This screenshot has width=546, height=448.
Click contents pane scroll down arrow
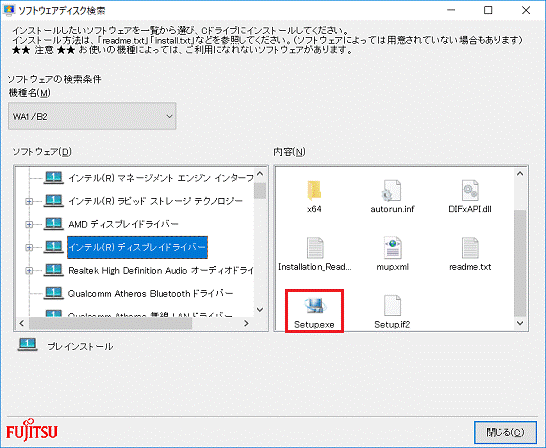coord(520,323)
